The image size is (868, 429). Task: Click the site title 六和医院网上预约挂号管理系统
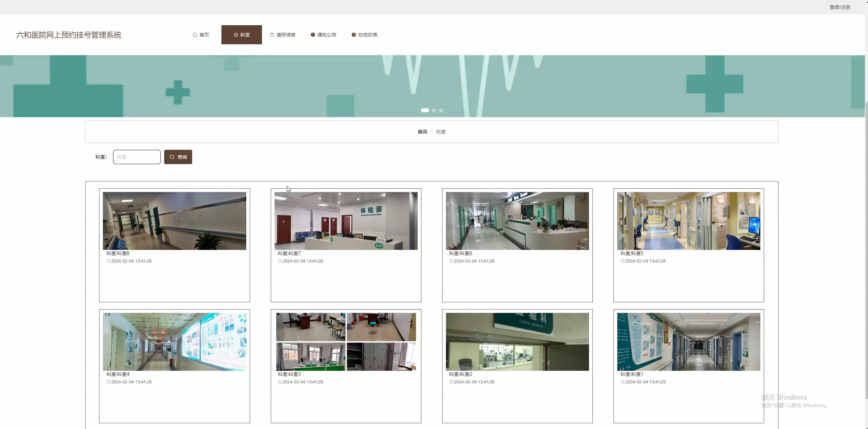[x=69, y=35]
